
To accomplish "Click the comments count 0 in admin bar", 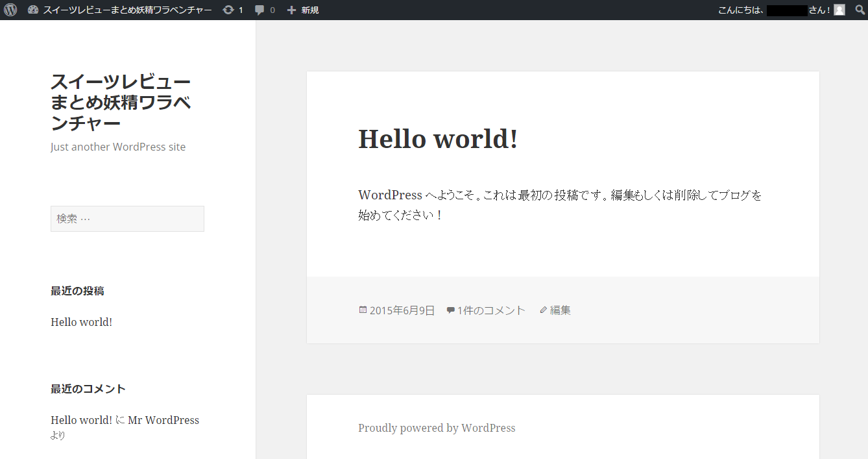I will click(272, 10).
